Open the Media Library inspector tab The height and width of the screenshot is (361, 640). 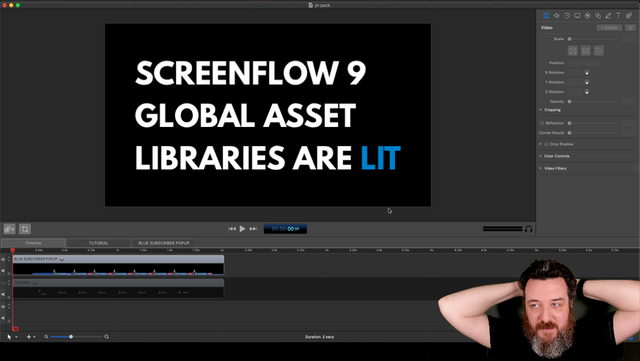(629, 16)
